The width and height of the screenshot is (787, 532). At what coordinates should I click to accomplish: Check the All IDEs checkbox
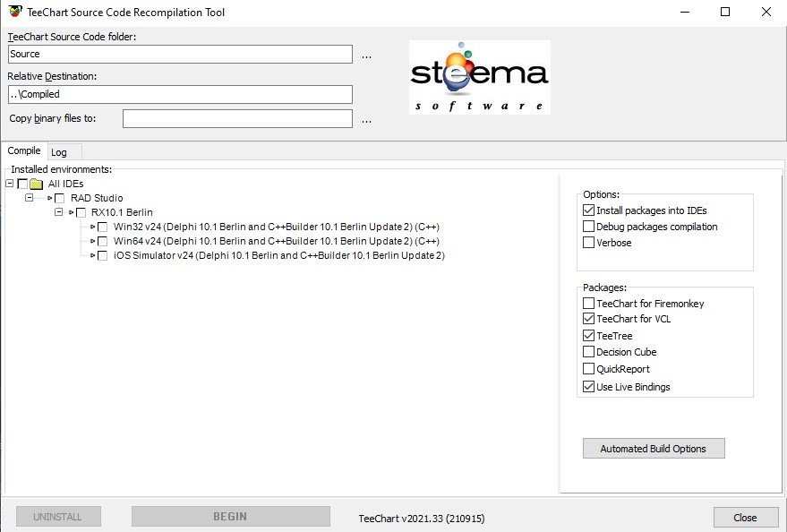point(22,184)
